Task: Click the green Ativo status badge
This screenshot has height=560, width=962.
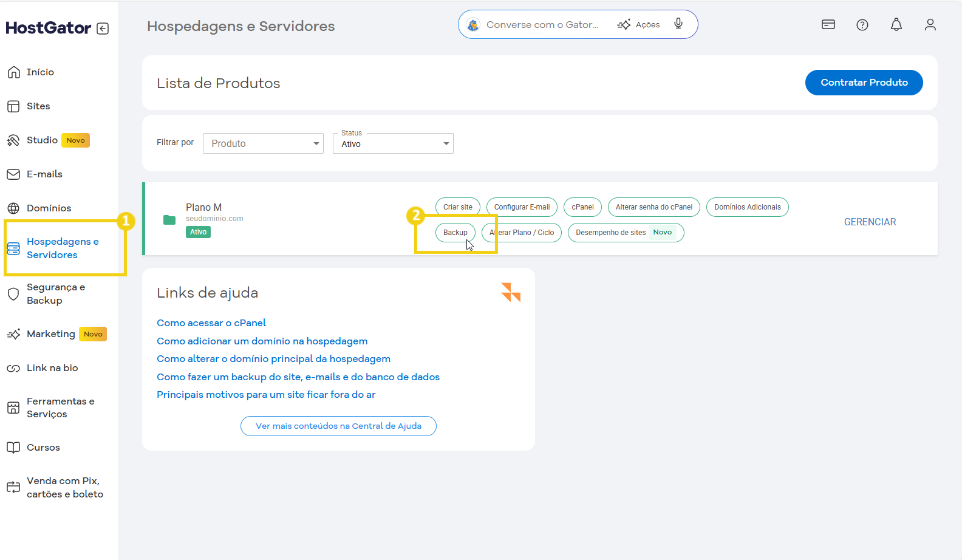Action: tap(198, 232)
